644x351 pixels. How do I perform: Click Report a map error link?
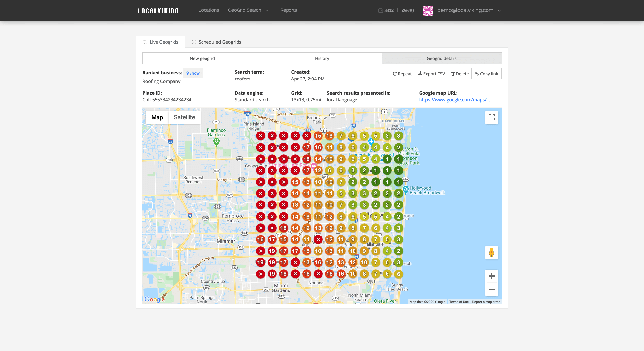pyautogui.click(x=486, y=302)
